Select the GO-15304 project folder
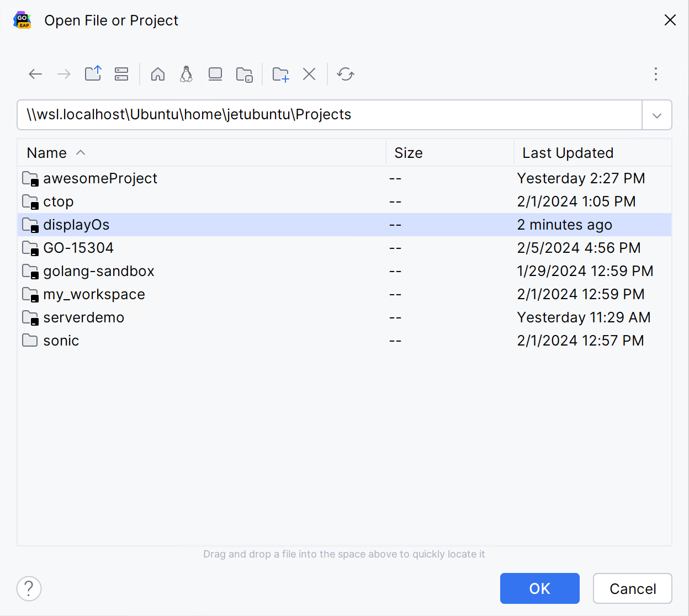 tap(78, 248)
